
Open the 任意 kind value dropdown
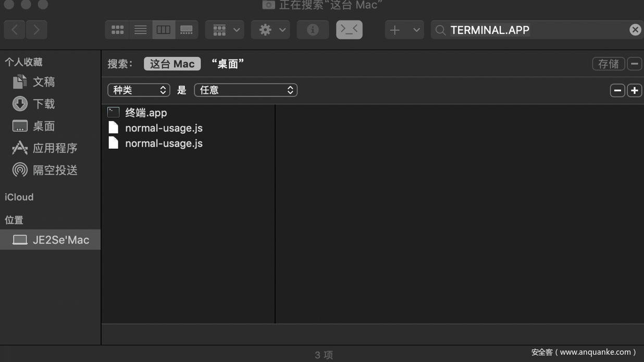coord(245,90)
